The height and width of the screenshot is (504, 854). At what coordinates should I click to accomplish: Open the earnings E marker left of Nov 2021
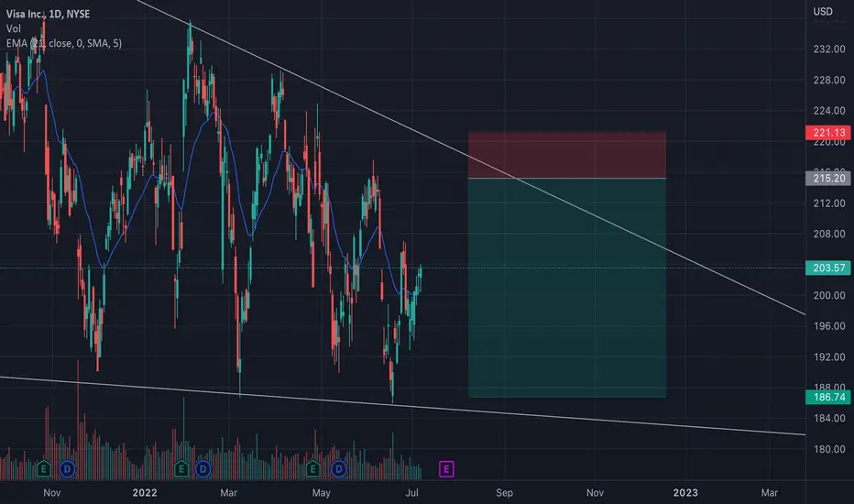(44, 468)
